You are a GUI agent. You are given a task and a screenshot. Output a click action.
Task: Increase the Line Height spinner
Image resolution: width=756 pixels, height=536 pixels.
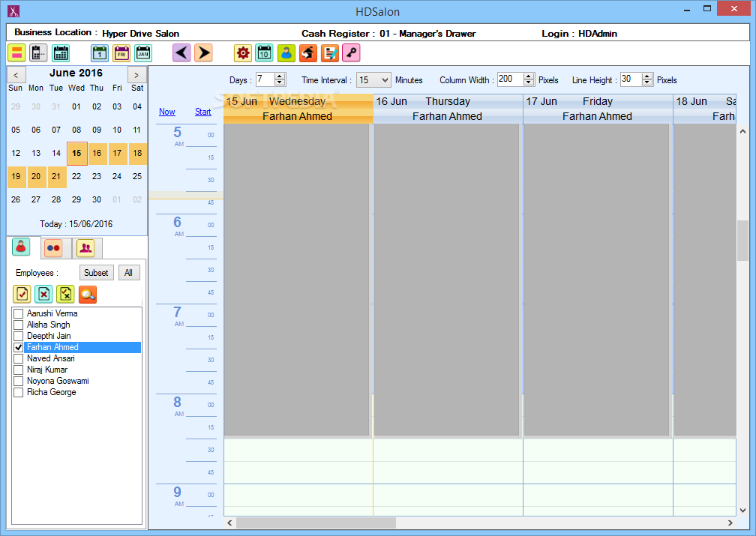647,76
